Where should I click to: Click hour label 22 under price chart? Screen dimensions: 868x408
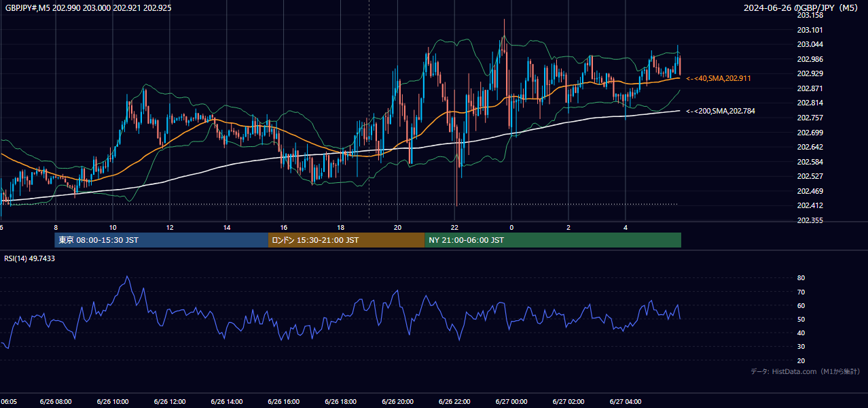point(455,228)
